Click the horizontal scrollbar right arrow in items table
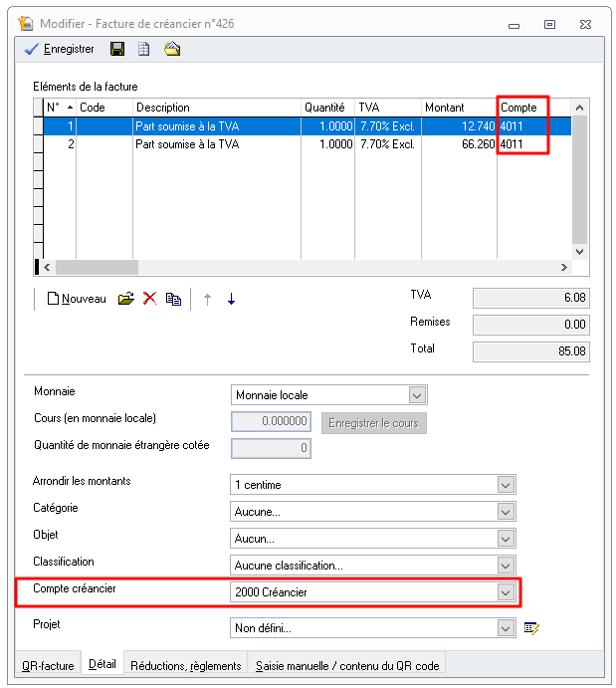The width and height of the screenshot is (616, 688). 564,268
